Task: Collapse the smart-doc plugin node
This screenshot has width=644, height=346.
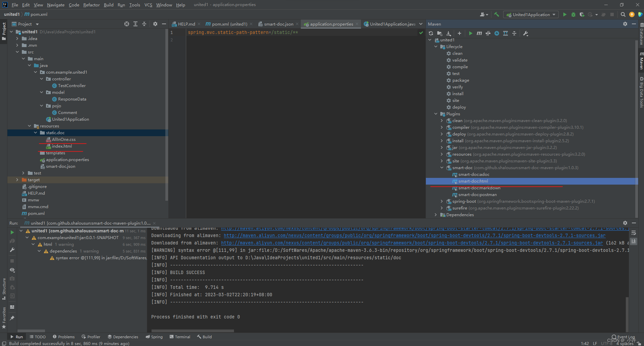Action: pyautogui.click(x=442, y=168)
